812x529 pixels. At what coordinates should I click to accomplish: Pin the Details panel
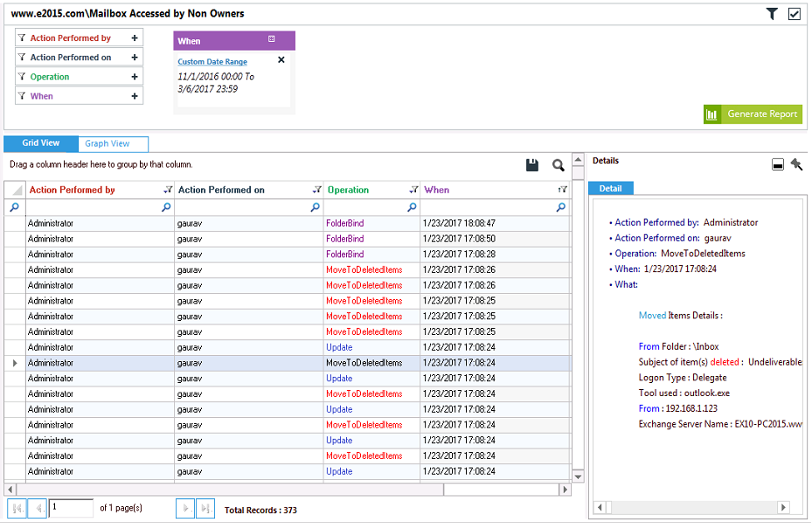click(796, 164)
